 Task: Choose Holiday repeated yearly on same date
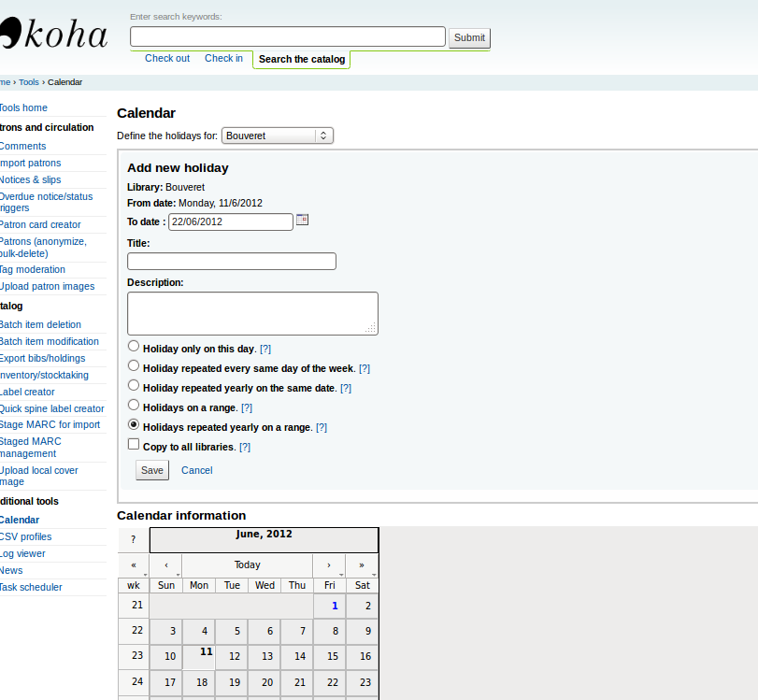134,385
